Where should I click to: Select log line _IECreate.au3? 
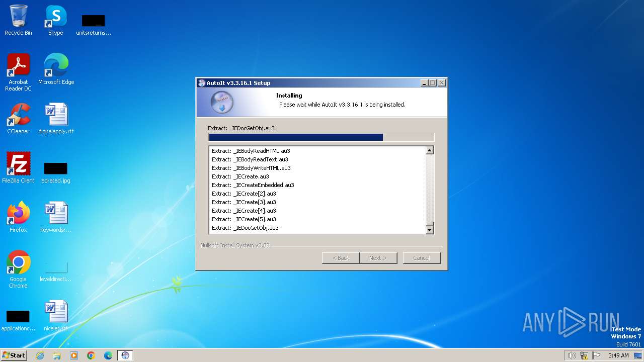pyautogui.click(x=240, y=176)
